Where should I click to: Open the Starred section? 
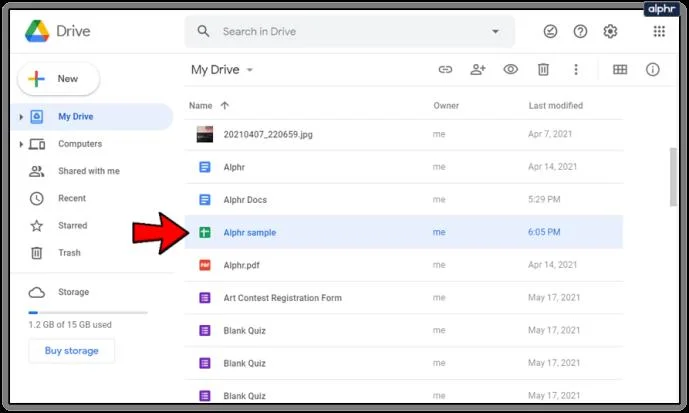coord(73,225)
